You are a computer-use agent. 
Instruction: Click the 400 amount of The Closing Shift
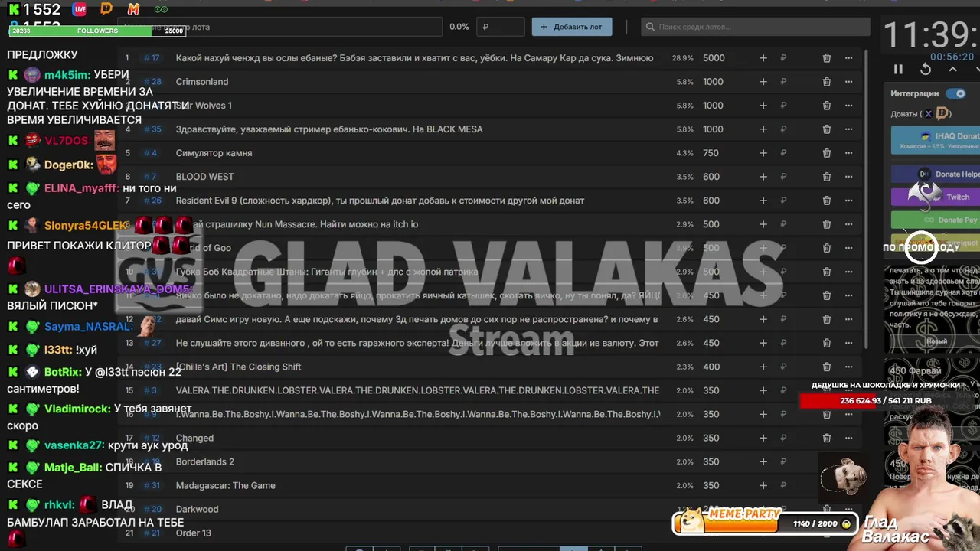tap(710, 367)
